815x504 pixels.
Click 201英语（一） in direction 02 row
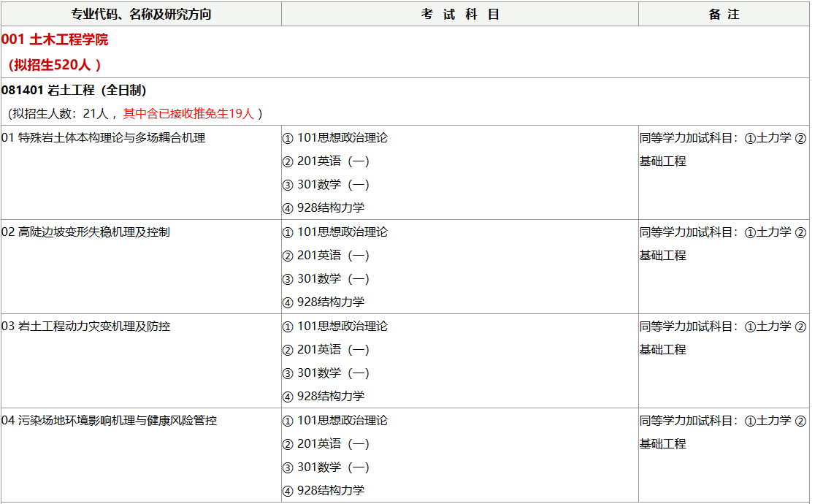(x=333, y=255)
